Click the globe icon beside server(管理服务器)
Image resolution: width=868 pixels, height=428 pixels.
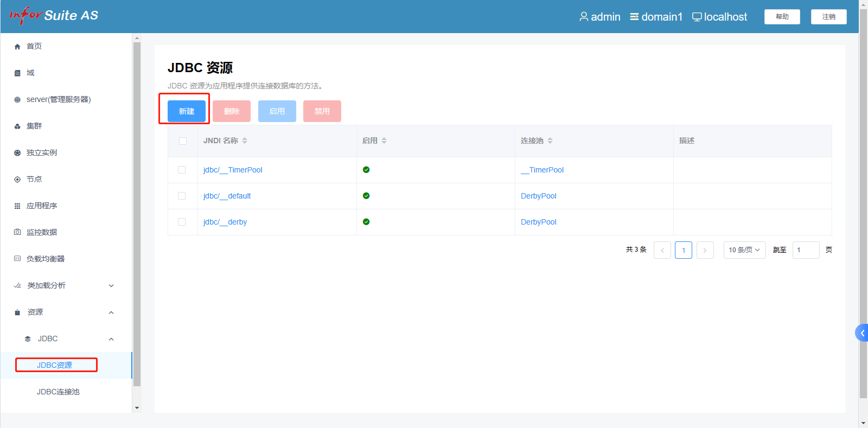pos(17,100)
